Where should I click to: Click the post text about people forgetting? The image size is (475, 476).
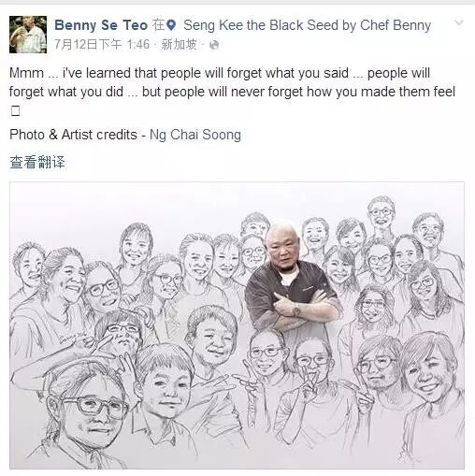point(232,82)
